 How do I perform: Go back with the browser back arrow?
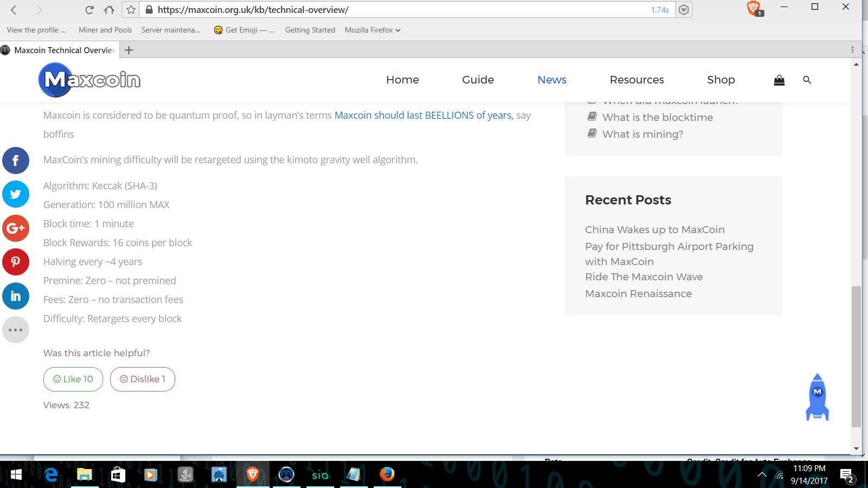tap(14, 10)
